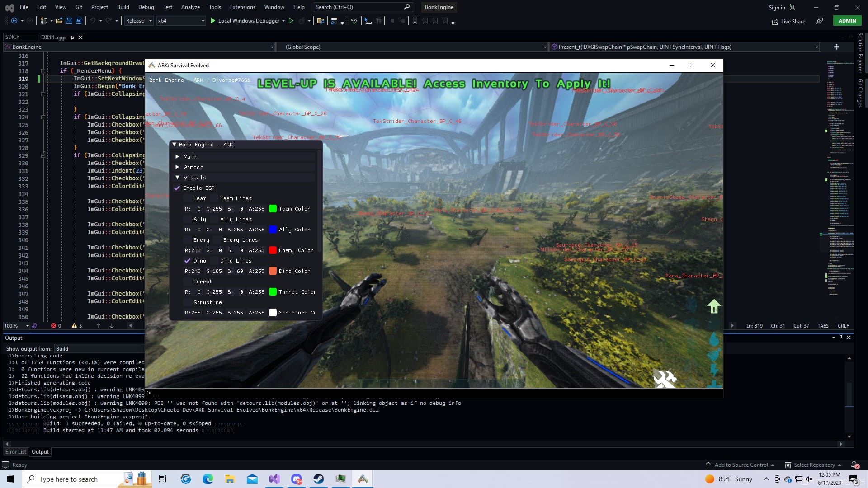This screenshot has width=868, height=488.
Task: Start Local Windows Debugger
Action: [246, 21]
